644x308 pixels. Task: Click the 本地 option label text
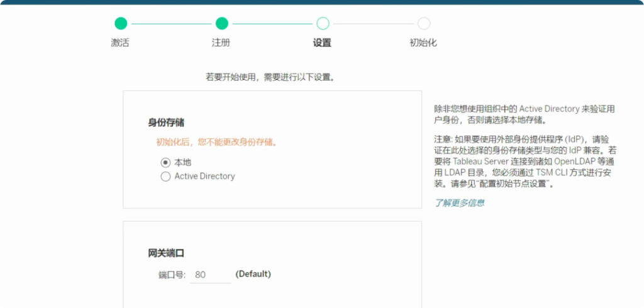(x=183, y=162)
